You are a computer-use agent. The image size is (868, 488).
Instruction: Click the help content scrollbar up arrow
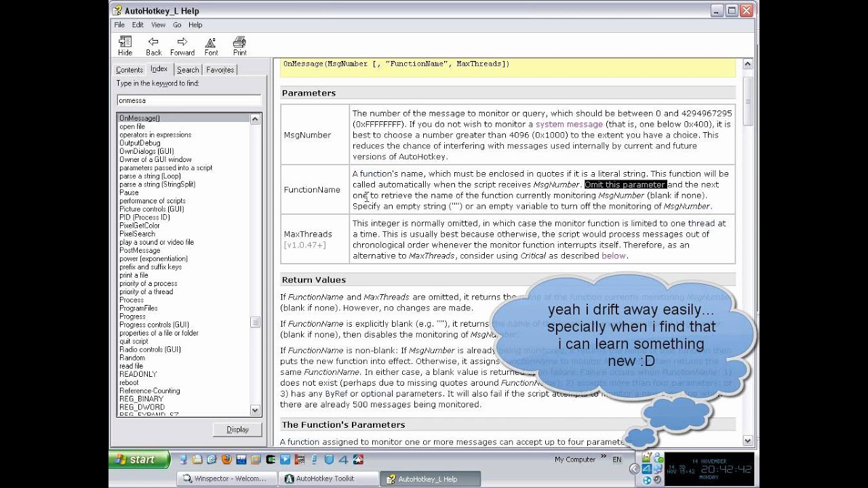[x=748, y=64]
